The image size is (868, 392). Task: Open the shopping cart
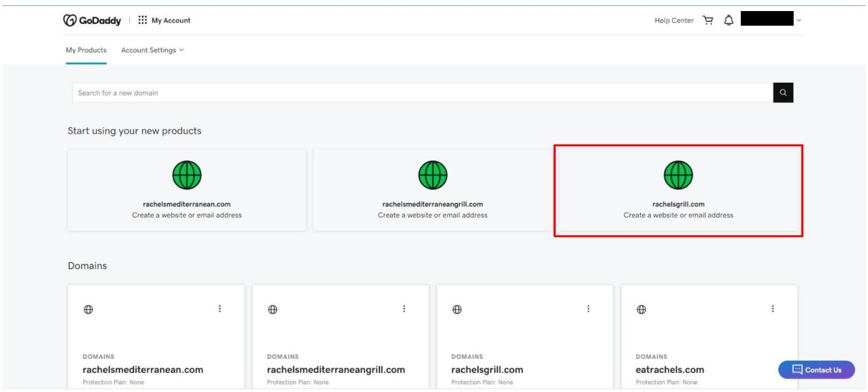tap(708, 20)
